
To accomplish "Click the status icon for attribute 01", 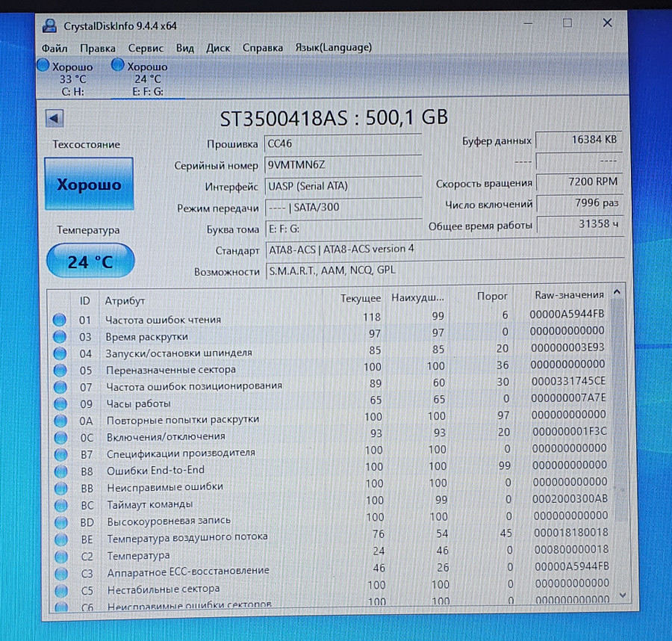I will click(x=60, y=320).
